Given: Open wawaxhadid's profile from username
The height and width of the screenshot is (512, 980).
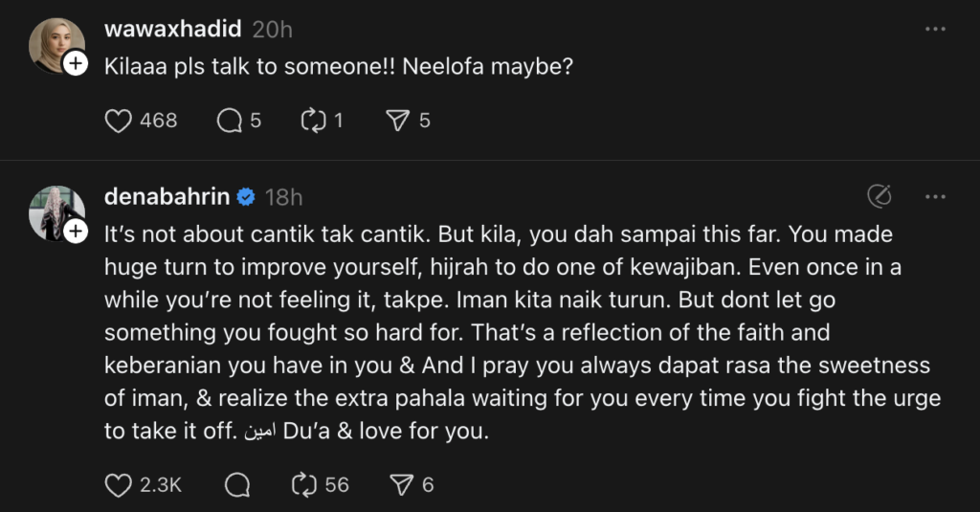Looking at the screenshot, I should coord(173,30).
